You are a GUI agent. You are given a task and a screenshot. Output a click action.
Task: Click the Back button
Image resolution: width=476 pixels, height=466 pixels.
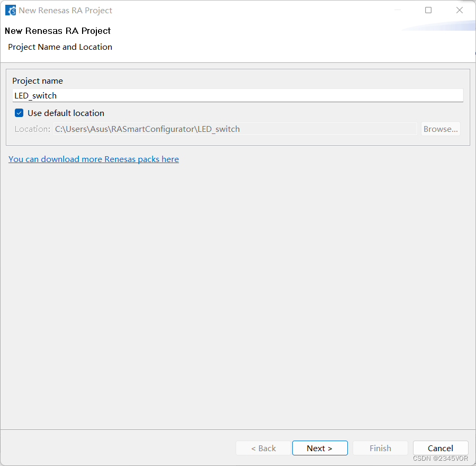click(x=263, y=448)
